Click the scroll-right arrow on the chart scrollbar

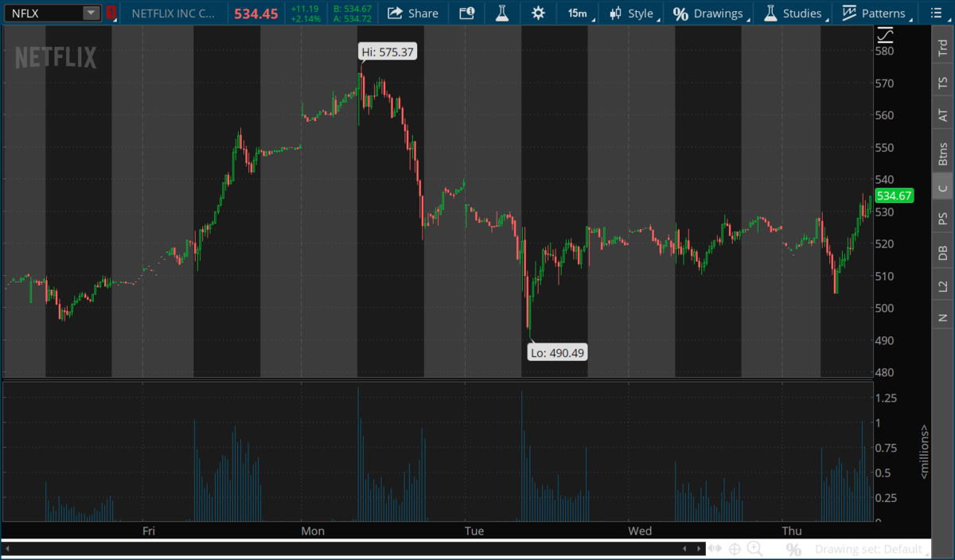pos(698,549)
